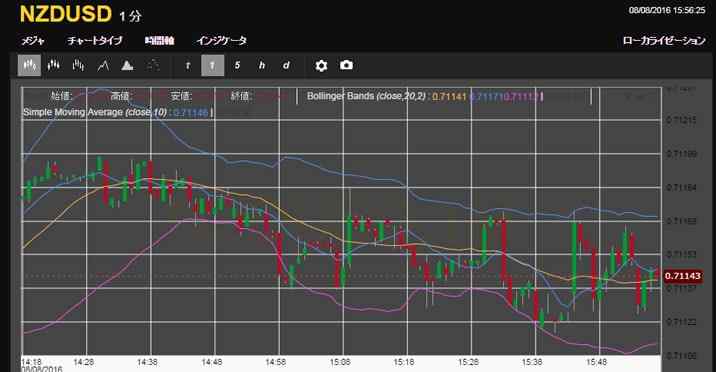Open the メジャ menu
This screenshot has width=716, height=372.
point(33,41)
